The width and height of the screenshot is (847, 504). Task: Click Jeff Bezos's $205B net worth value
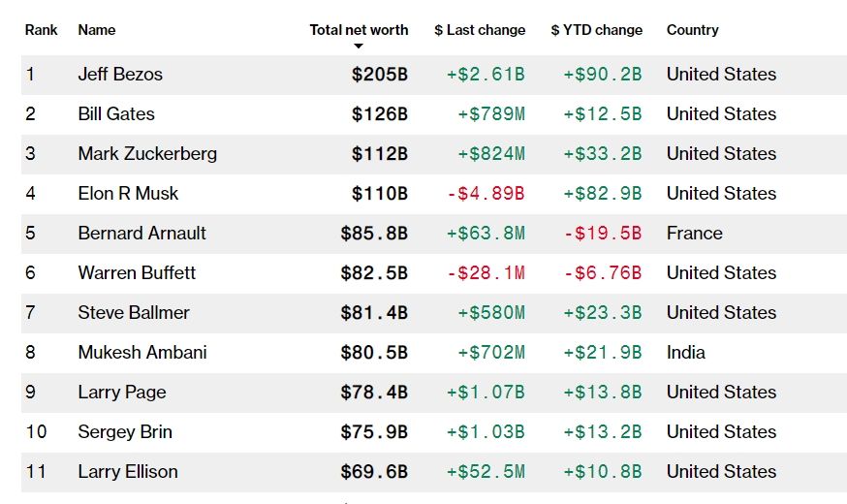point(380,75)
